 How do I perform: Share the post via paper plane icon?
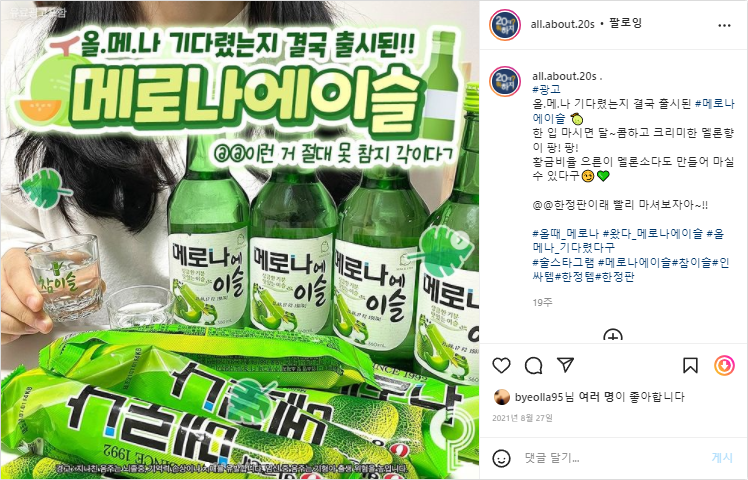(565, 365)
